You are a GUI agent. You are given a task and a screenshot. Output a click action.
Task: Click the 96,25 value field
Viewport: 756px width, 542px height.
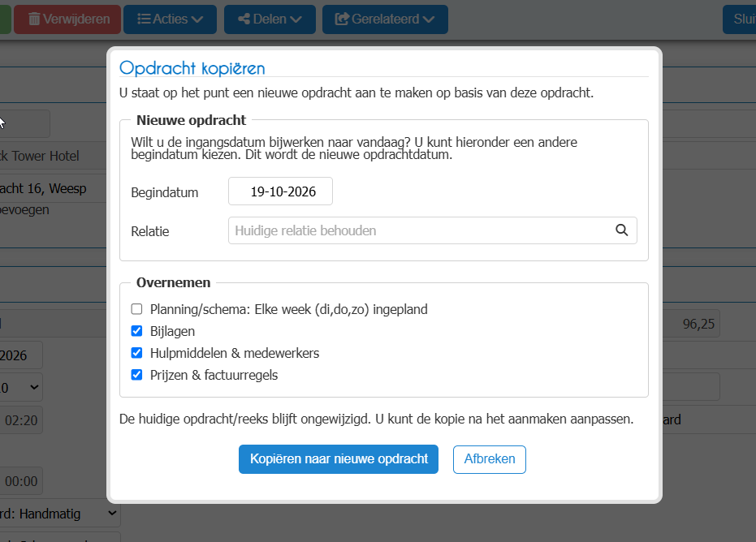pyautogui.click(x=691, y=324)
